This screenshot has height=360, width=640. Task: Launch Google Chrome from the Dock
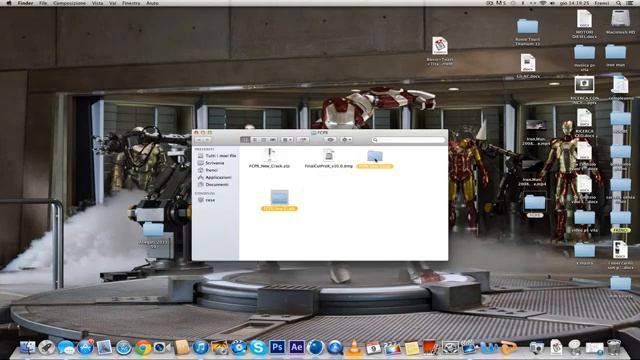[143, 347]
